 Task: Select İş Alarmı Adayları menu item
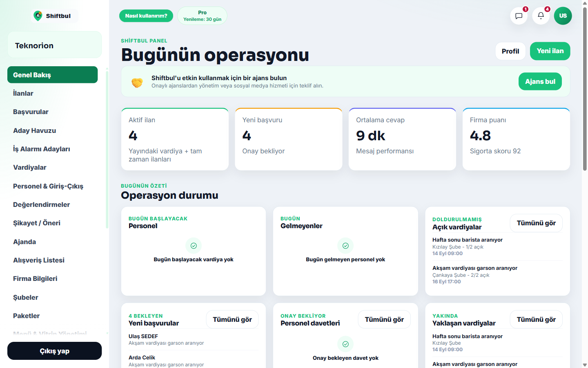click(52, 149)
